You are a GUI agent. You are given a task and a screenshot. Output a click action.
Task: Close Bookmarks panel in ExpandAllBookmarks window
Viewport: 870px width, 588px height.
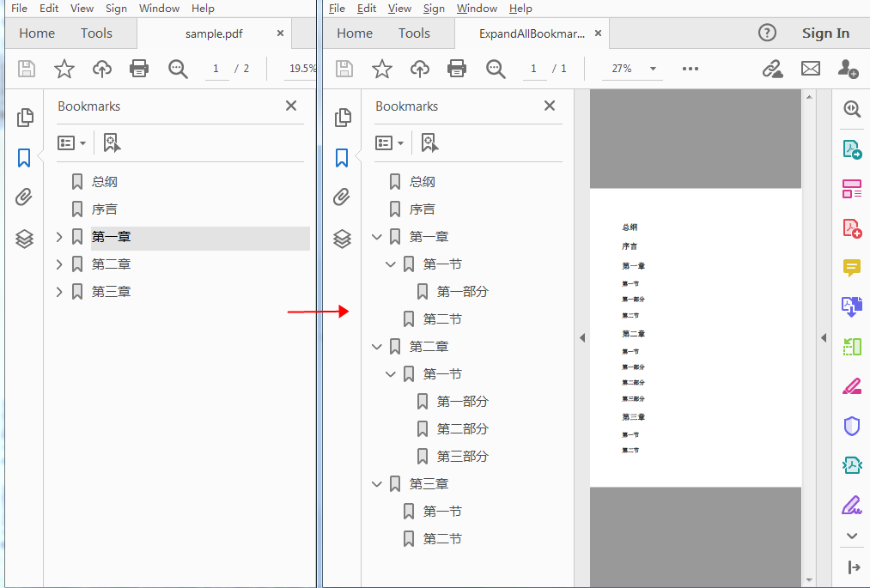pos(550,106)
